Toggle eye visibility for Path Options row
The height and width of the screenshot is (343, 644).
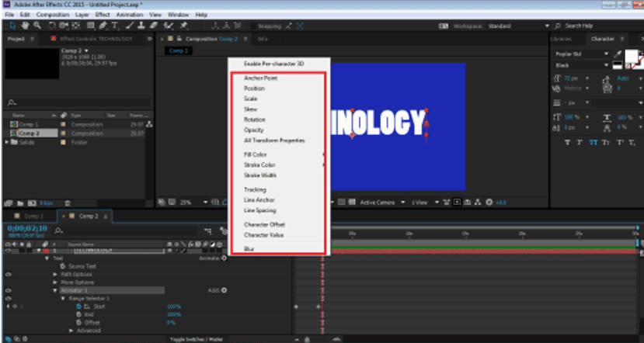pyautogui.click(x=9, y=275)
